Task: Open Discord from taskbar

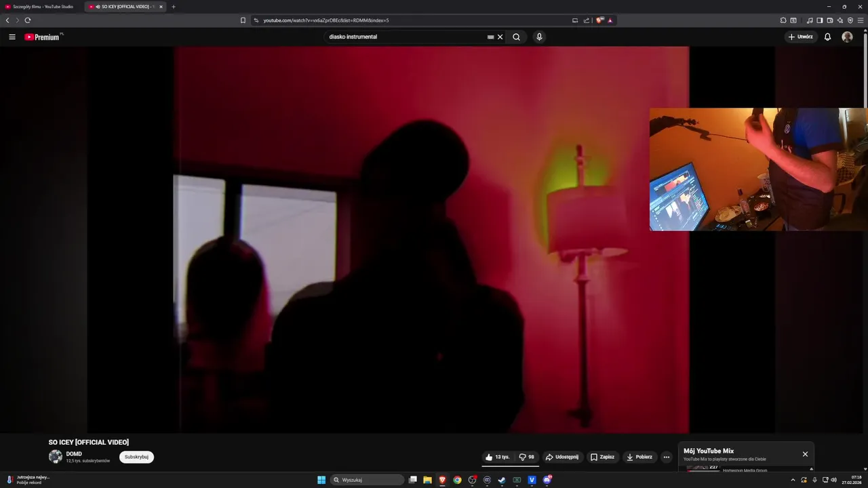Action: (547, 480)
